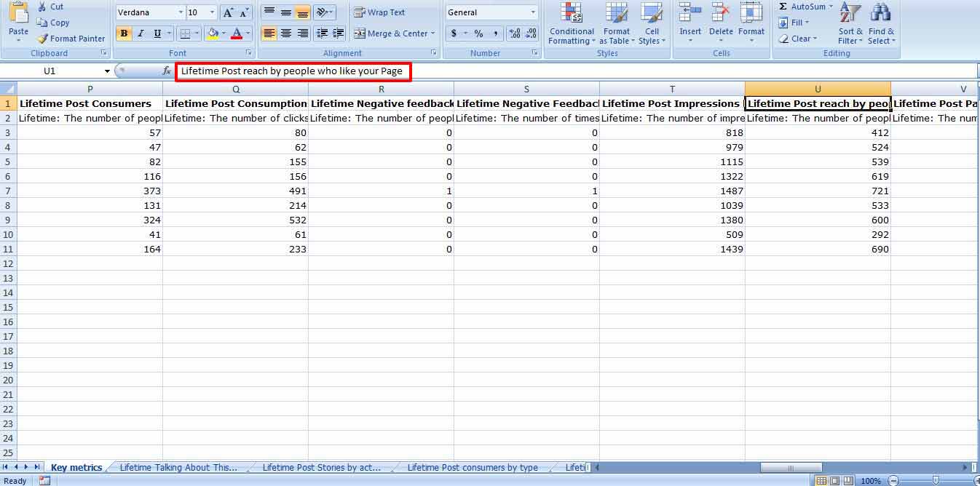Expand the General number format dropdown
980x486 pixels.
(x=533, y=12)
